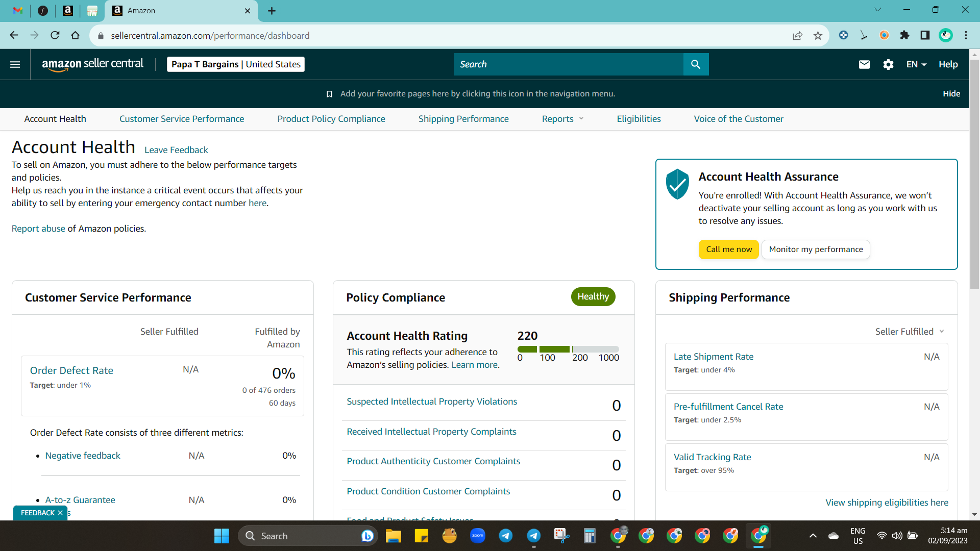Click the Negative feedback link
This screenshot has width=980, height=551.
click(x=83, y=456)
